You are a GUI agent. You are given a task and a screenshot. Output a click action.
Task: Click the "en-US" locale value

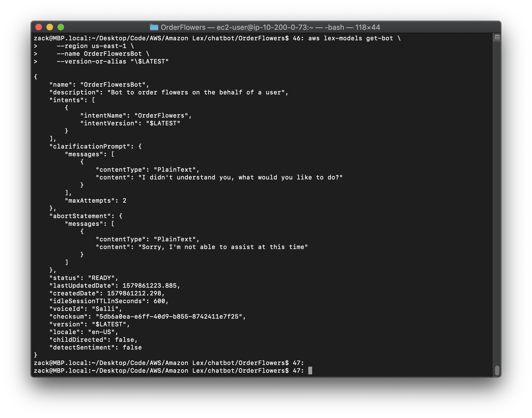tap(101, 332)
